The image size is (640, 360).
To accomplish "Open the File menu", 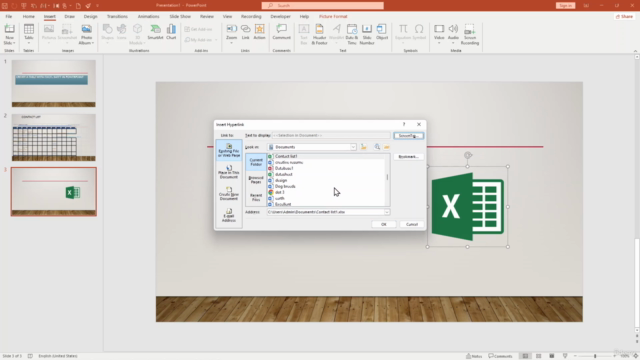I will point(9,16).
